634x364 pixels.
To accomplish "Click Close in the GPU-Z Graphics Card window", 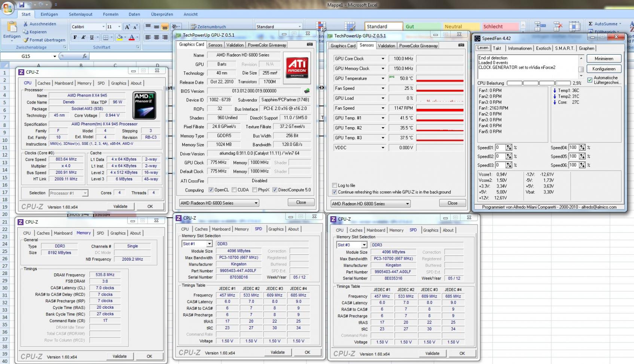I will pos(301,202).
